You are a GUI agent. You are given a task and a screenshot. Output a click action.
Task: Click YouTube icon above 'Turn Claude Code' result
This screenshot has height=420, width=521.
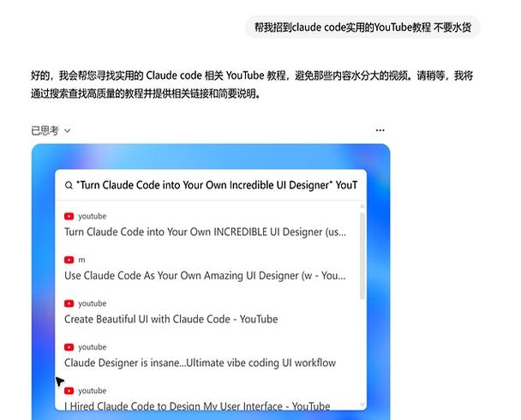(69, 216)
